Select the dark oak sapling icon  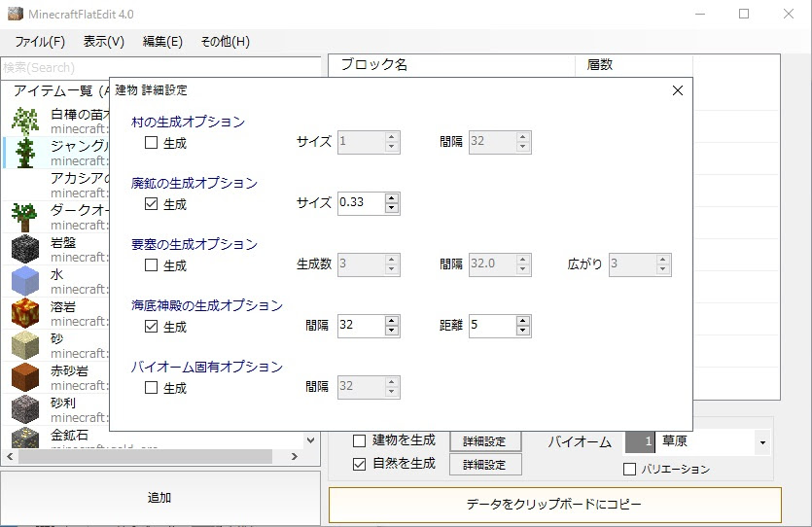click(25, 217)
